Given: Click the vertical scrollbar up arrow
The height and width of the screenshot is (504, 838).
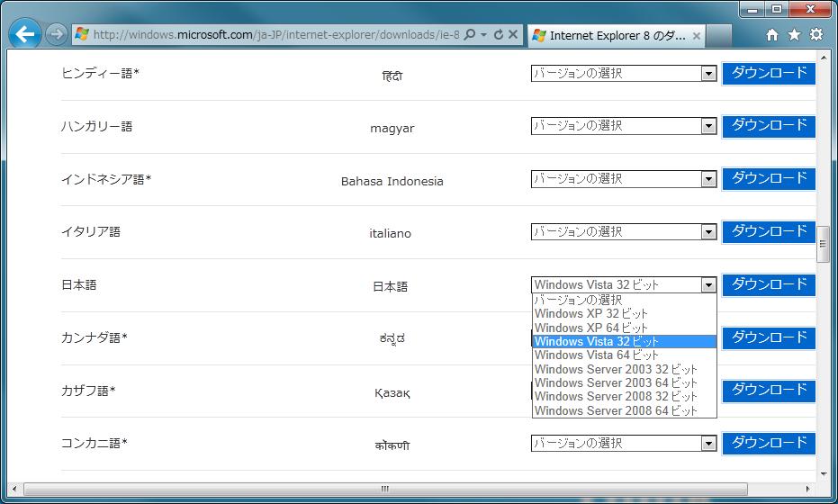Looking at the screenshot, I should (823, 58).
